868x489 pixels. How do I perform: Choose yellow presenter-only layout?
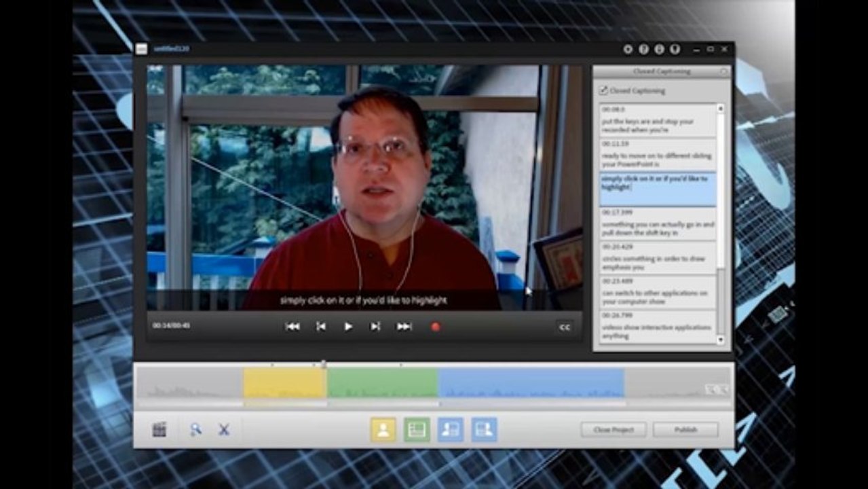coord(383,429)
